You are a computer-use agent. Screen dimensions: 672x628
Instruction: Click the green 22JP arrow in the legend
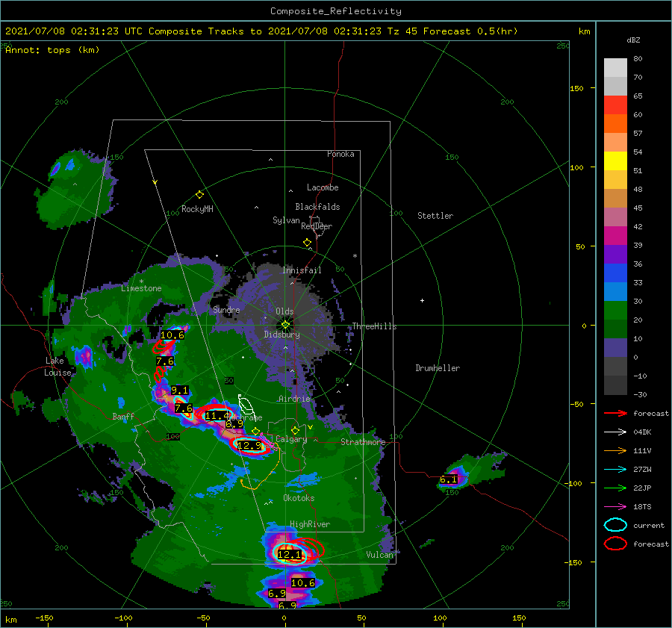[x=615, y=488]
